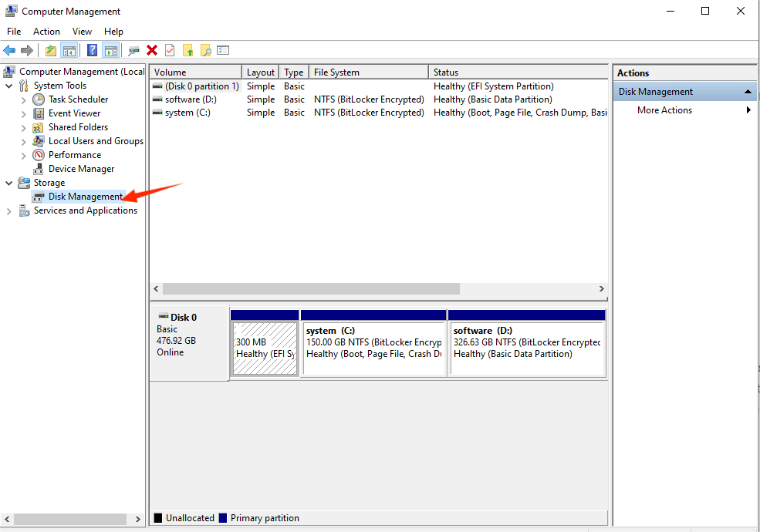The width and height of the screenshot is (760, 532).
Task: Collapse the System Tools tree node
Action: [9, 86]
